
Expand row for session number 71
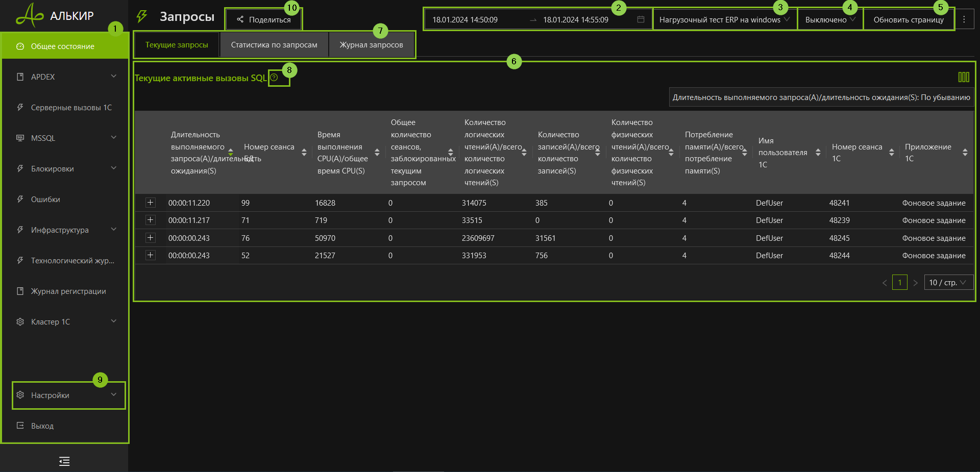151,220
